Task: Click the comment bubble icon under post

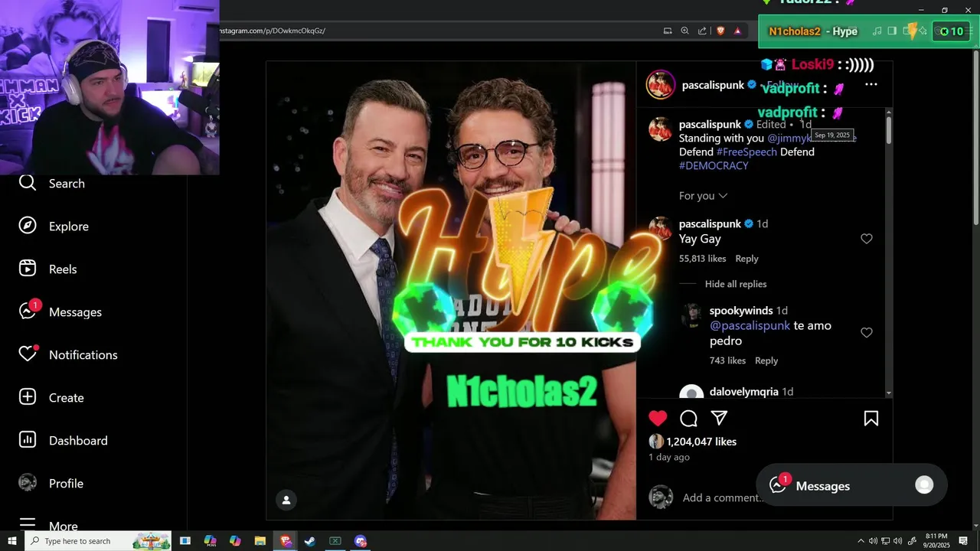Action: pyautogui.click(x=688, y=418)
